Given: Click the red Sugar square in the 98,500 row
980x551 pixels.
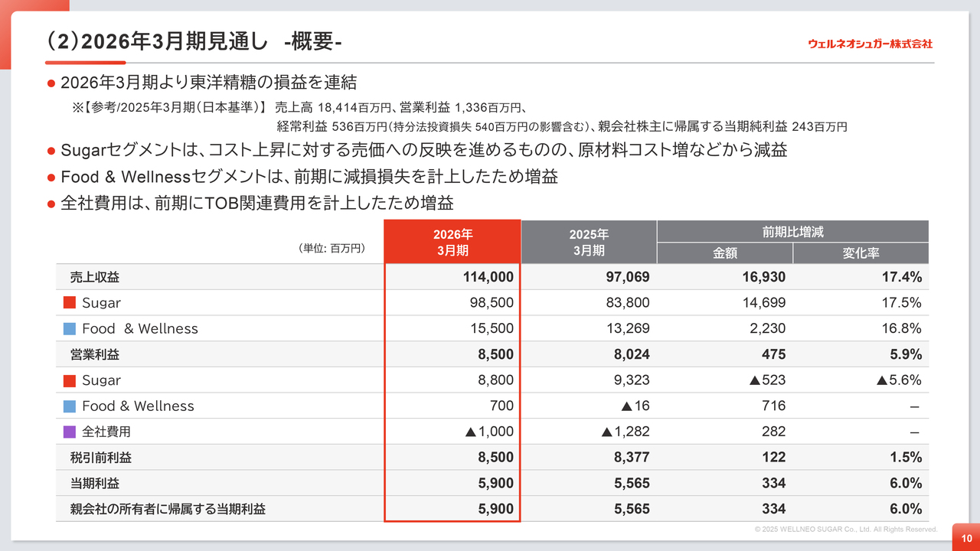Looking at the screenshot, I should pos(69,303).
